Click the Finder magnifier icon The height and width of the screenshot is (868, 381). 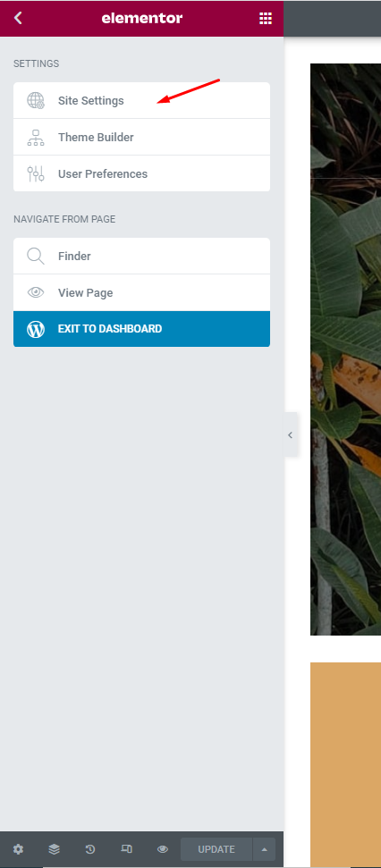tap(36, 257)
